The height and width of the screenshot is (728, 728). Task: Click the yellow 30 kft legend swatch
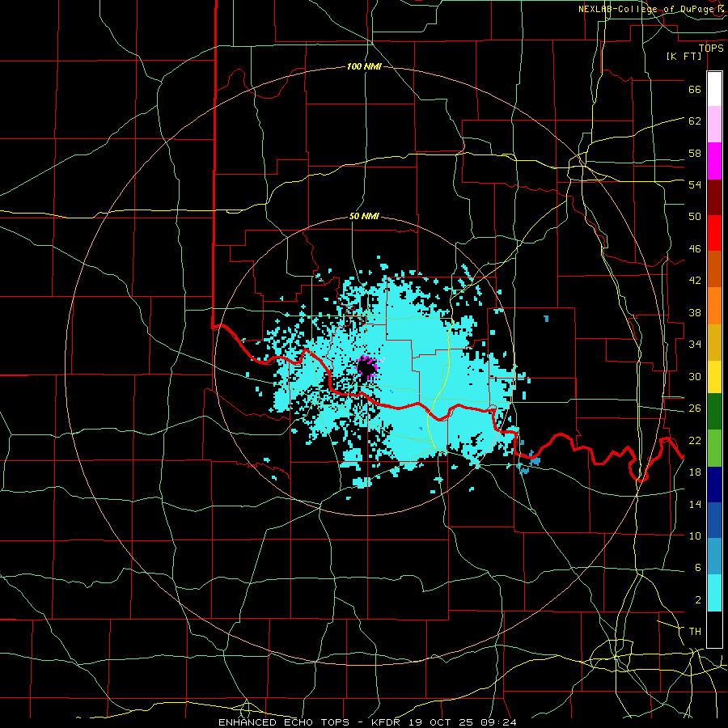click(714, 376)
